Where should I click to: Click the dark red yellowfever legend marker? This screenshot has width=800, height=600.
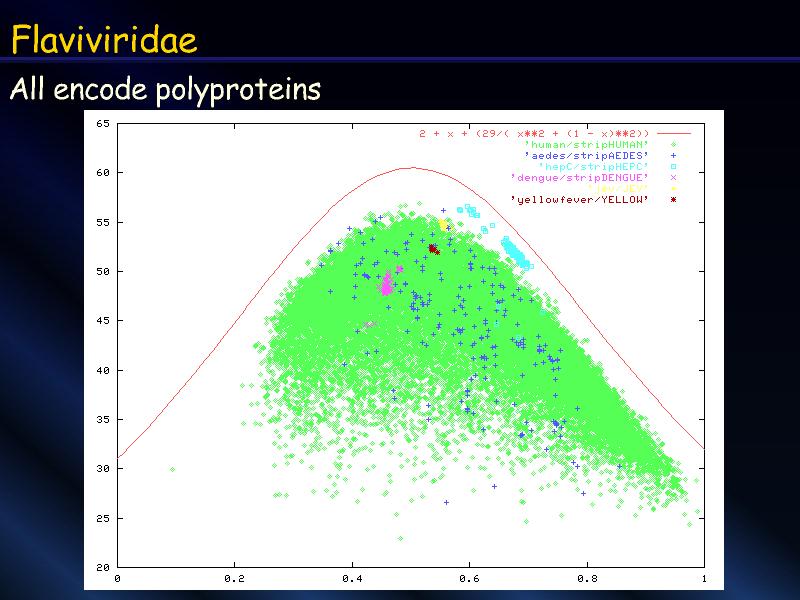pyautogui.click(x=674, y=199)
